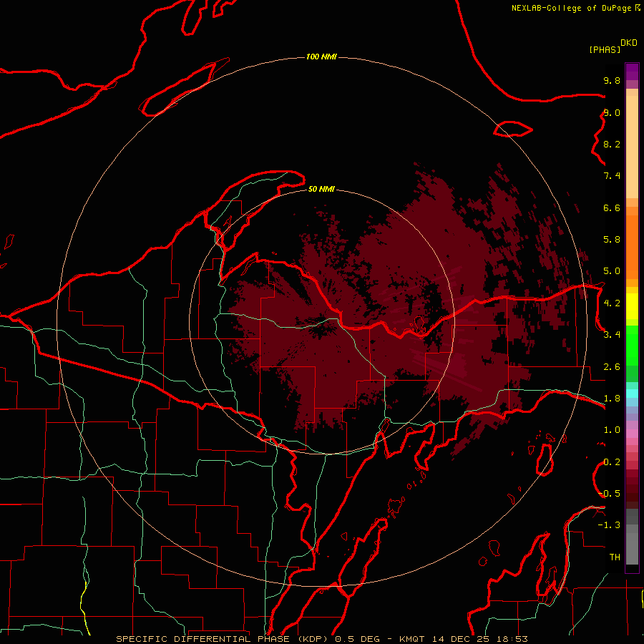This screenshot has width=644, height=644.
Task: Click the 100 NMI range ring label
Action: pos(321,57)
